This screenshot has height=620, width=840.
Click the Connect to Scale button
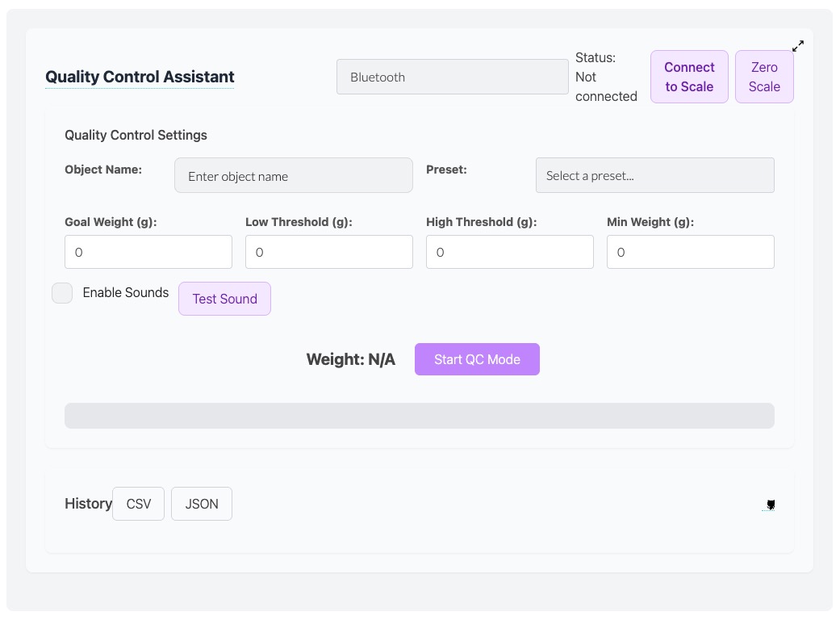tap(689, 77)
